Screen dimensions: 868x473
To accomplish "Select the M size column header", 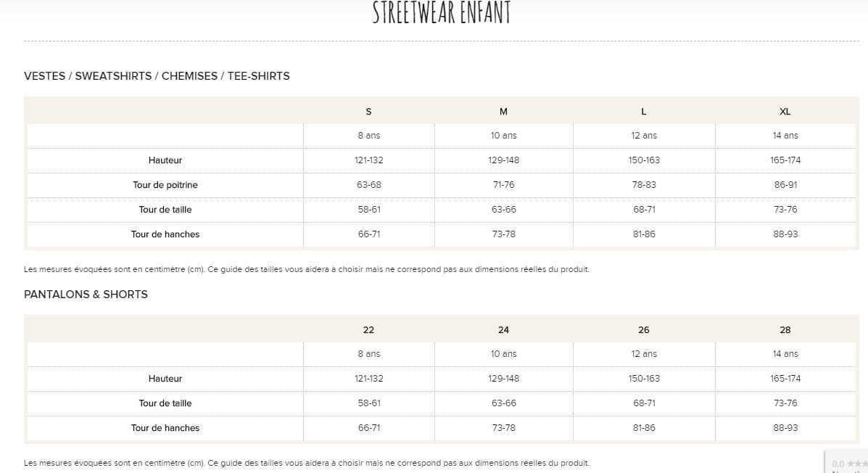I will coord(503,111).
